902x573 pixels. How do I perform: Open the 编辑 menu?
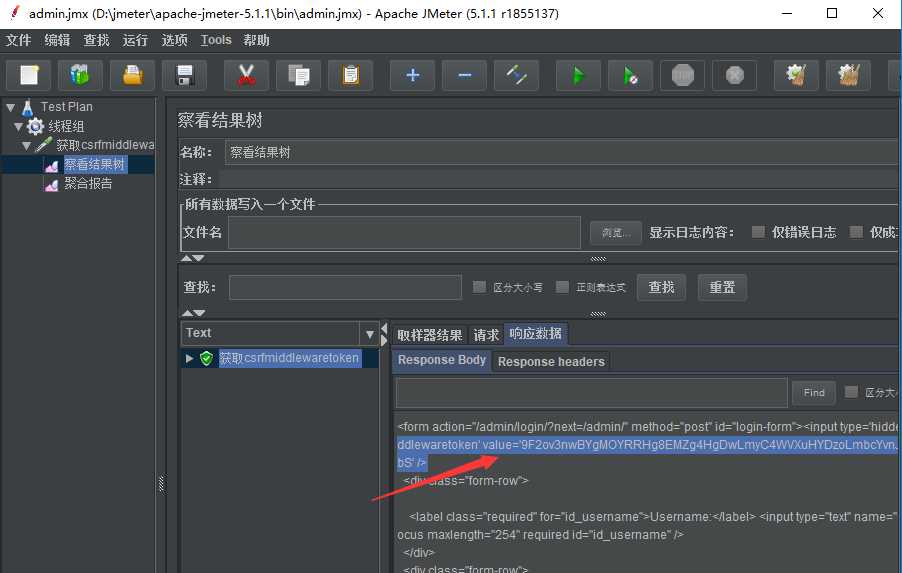pos(57,40)
